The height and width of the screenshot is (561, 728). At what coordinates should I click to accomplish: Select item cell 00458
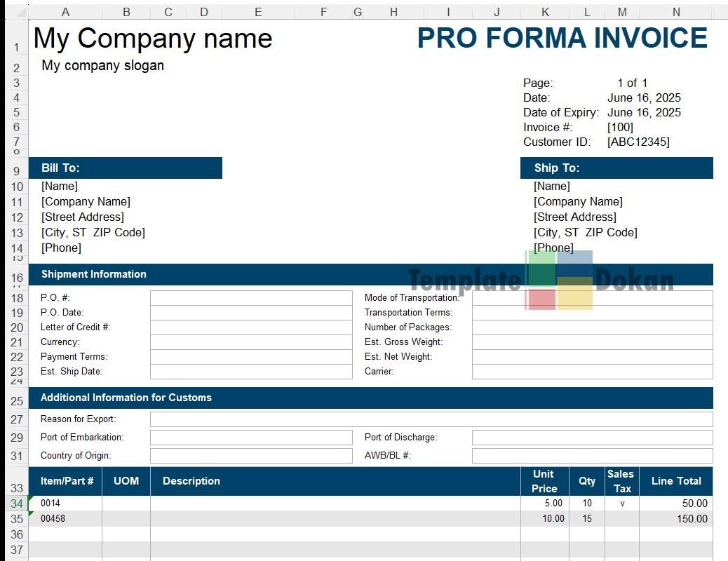tap(65, 519)
